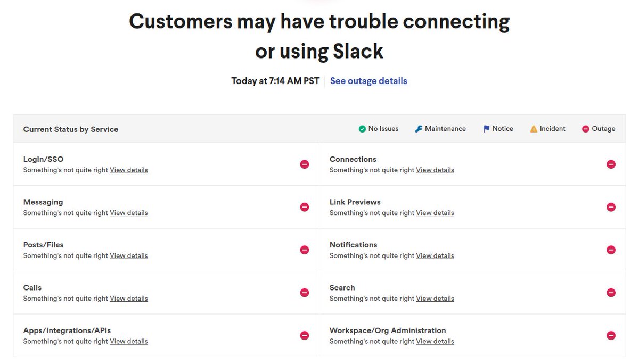Click the Connections outage status icon
The width and height of the screenshot is (639, 364).
(x=611, y=164)
